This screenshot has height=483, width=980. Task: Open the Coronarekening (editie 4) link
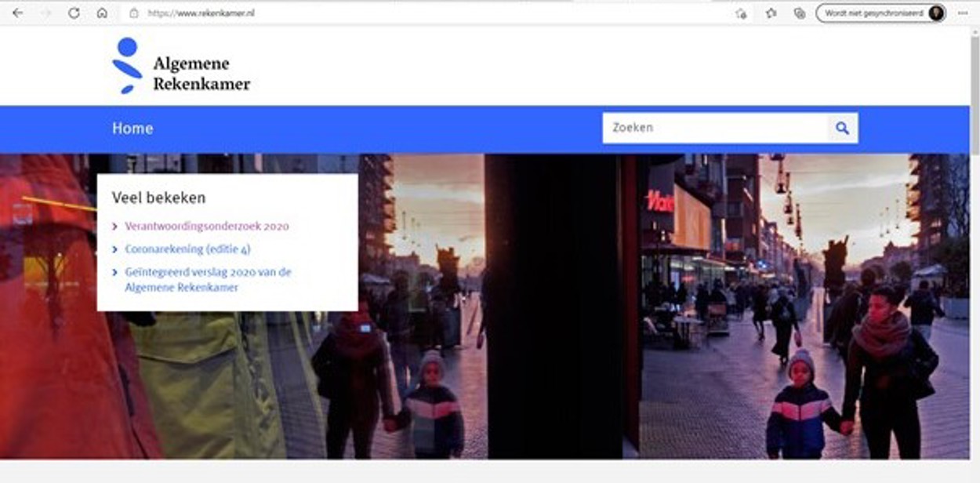[x=187, y=249]
